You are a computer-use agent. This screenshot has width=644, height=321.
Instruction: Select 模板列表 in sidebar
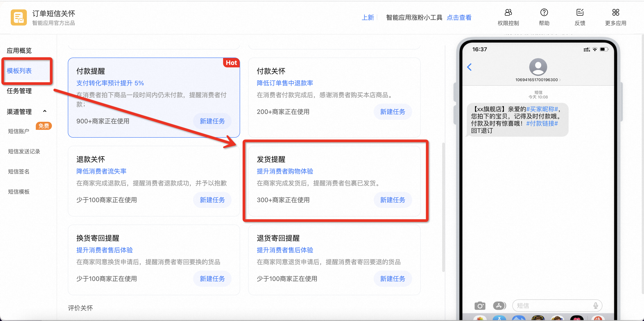(19, 71)
